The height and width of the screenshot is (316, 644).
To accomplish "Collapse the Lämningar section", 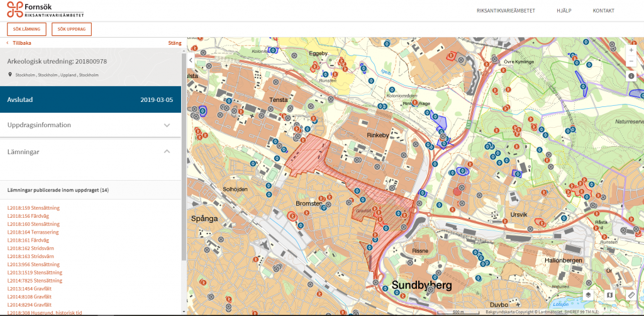I will tap(167, 152).
